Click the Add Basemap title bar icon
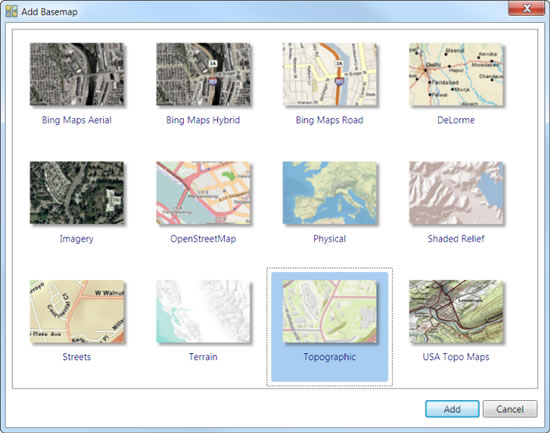Image resolution: width=550 pixels, height=433 pixels. (x=12, y=11)
